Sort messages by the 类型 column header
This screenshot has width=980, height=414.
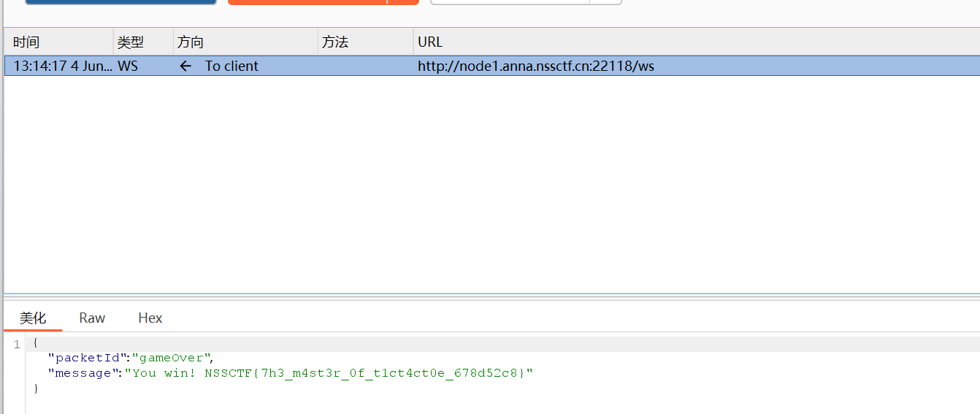(x=143, y=42)
